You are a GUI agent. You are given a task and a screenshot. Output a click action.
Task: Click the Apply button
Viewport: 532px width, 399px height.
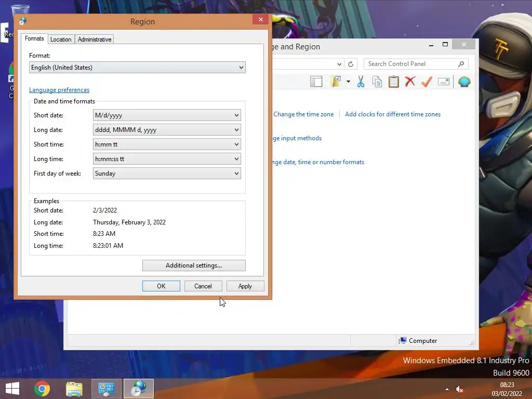click(x=245, y=286)
